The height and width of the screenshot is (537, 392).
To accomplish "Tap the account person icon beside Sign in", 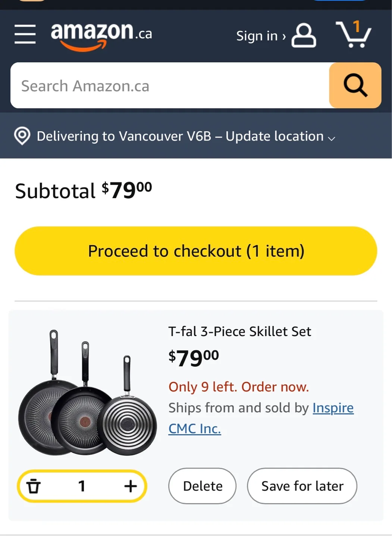I will (x=303, y=36).
